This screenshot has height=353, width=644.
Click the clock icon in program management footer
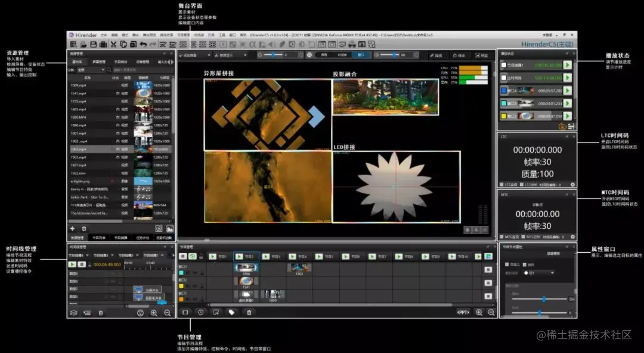200,312
